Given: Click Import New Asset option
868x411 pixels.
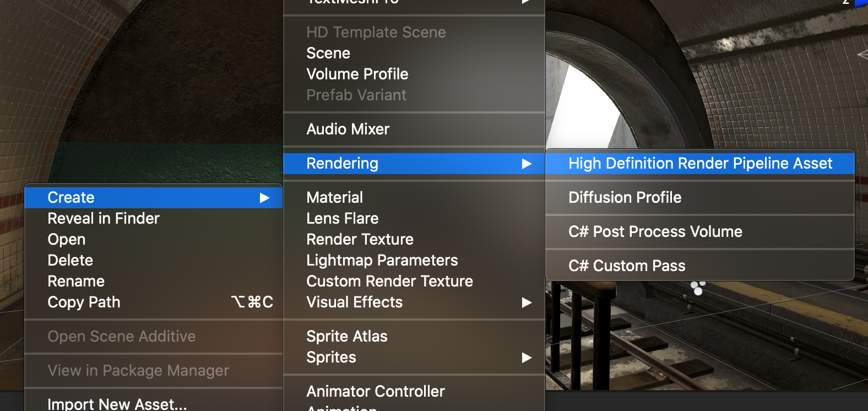Looking at the screenshot, I should (x=117, y=404).
